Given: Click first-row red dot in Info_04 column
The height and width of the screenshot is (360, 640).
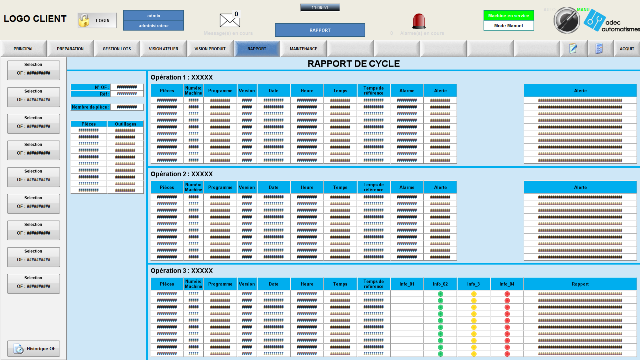Looking at the screenshot, I should tap(507, 294).
